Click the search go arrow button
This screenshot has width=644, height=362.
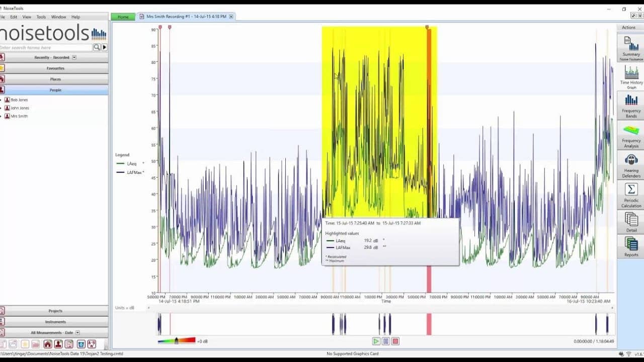(x=105, y=47)
